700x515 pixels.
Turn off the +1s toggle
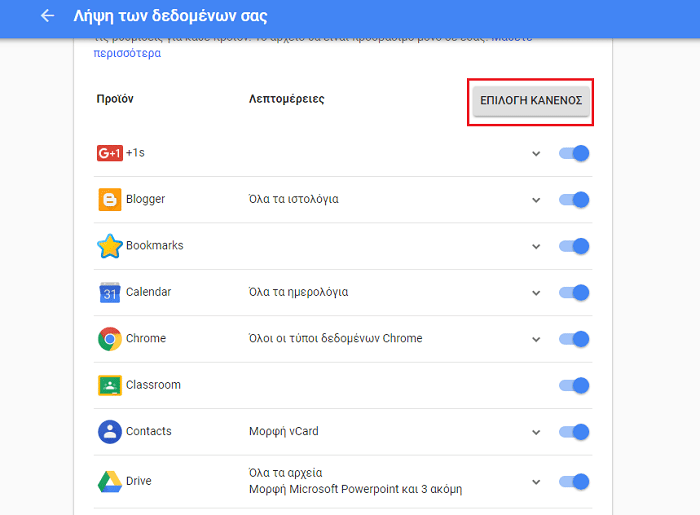574,153
